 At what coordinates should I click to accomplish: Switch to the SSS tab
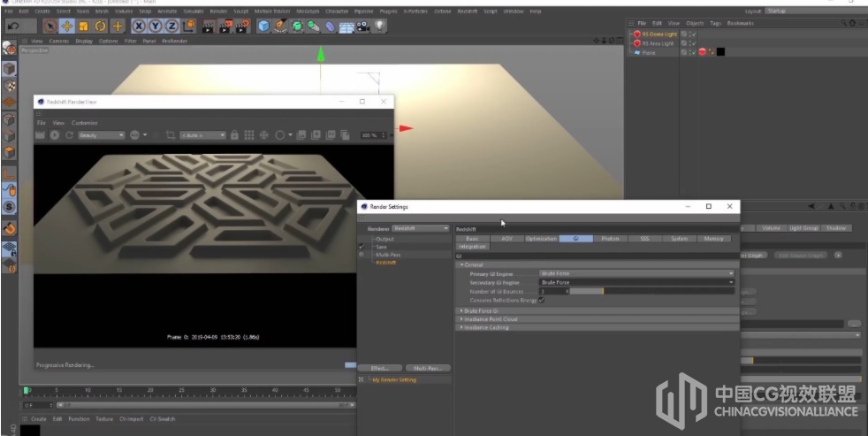click(644, 238)
